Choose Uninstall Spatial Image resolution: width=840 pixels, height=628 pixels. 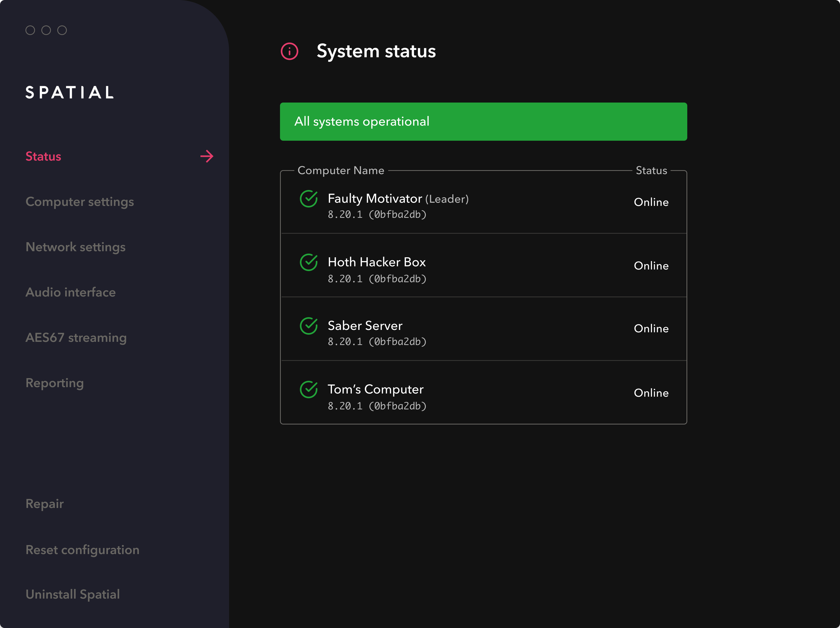[x=73, y=594]
